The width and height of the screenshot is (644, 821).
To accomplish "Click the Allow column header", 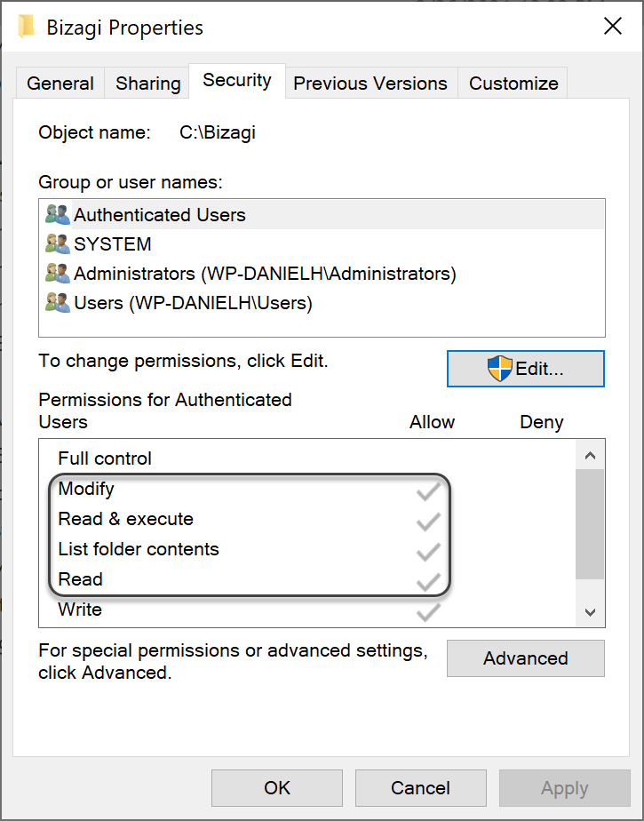I will click(x=432, y=422).
